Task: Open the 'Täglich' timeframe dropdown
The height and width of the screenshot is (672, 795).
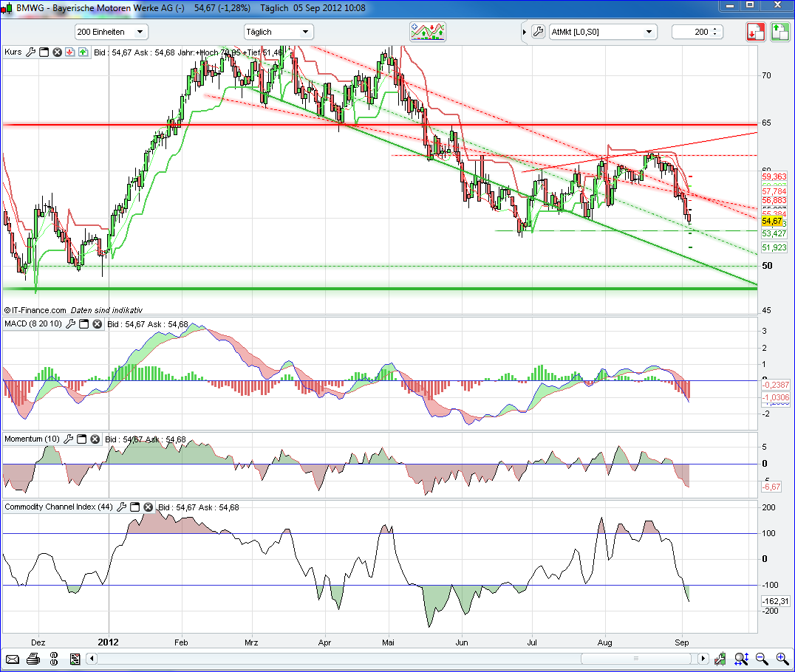Action: coord(278,32)
